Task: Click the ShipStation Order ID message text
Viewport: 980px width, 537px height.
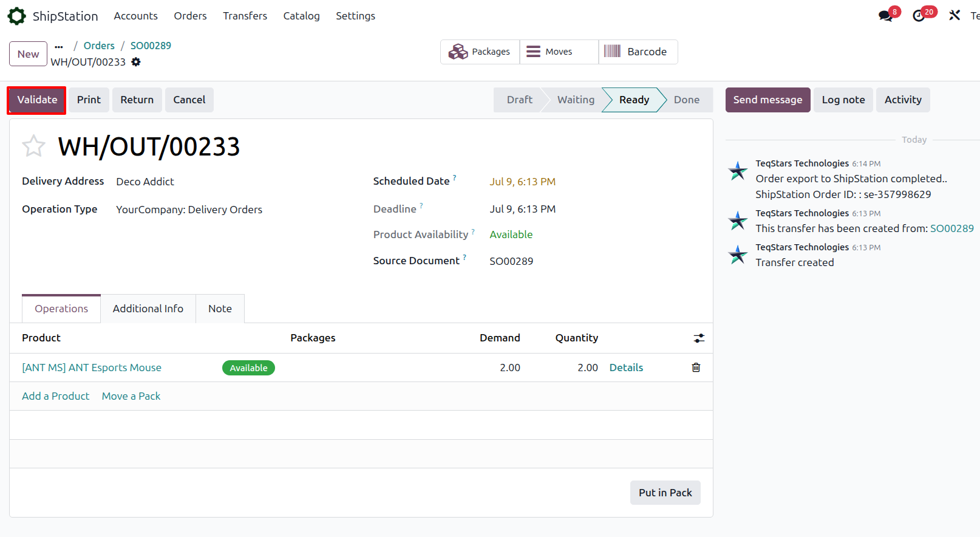Action: [x=843, y=194]
